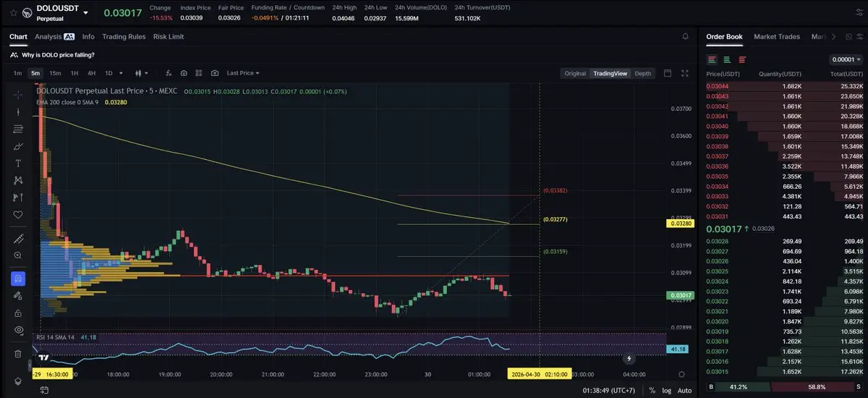Show only buy orders view

coord(727,59)
